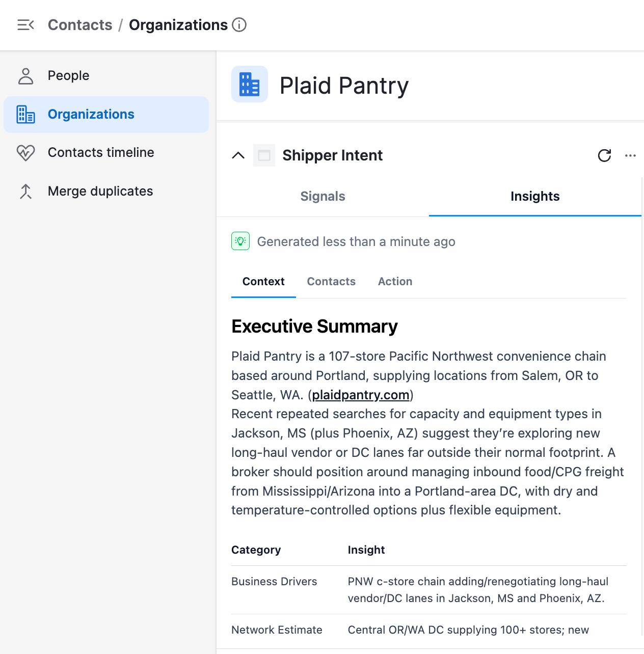Image resolution: width=644 pixels, height=654 pixels.
Task: Click the panel's vertical scrollbar
Action: [642, 406]
